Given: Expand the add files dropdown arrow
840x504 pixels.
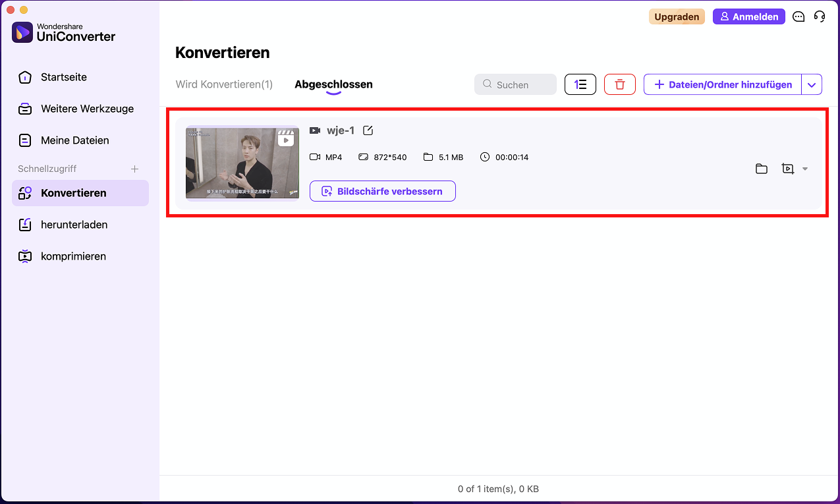Looking at the screenshot, I should [812, 84].
